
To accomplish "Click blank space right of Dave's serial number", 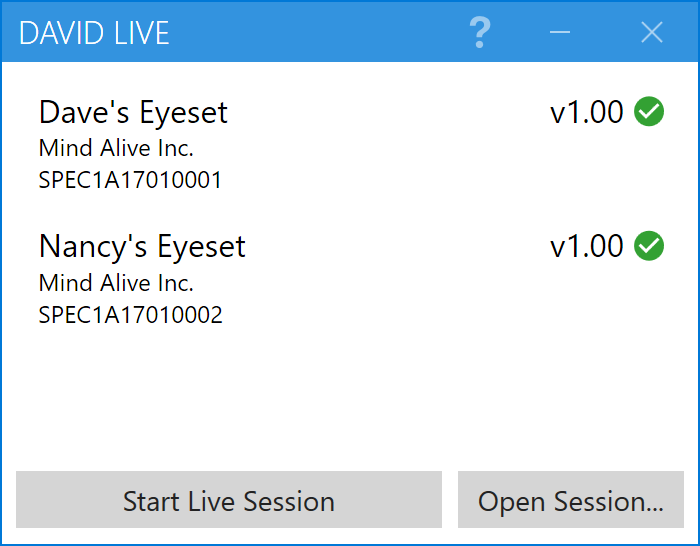I will pos(450,181).
